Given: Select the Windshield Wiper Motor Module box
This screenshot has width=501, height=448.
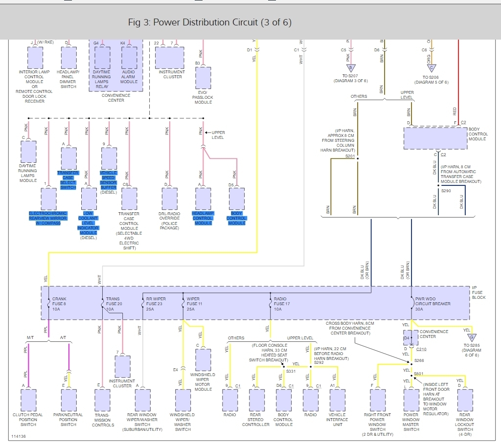Looking at the screenshot, I should [x=203, y=360].
